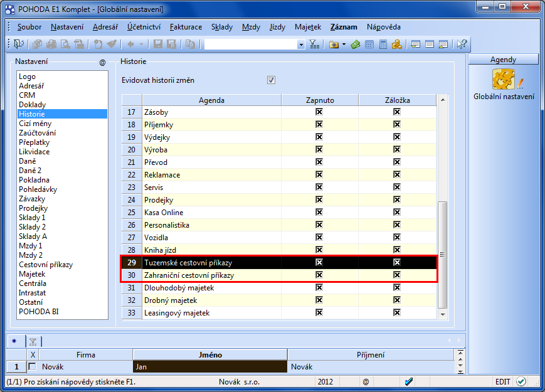Click the print preview magnifier icon

tap(65, 44)
